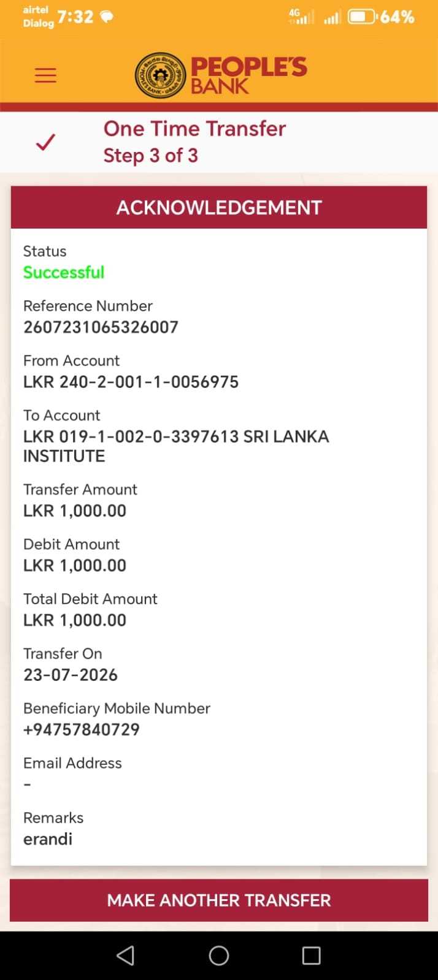Screen dimensions: 438x980
Task: Tap the Transfer On date 23-07-2026
Action: point(71,675)
